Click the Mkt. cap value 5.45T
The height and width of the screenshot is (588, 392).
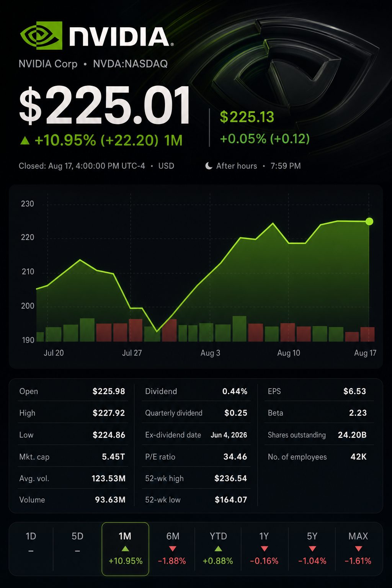click(113, 457)
